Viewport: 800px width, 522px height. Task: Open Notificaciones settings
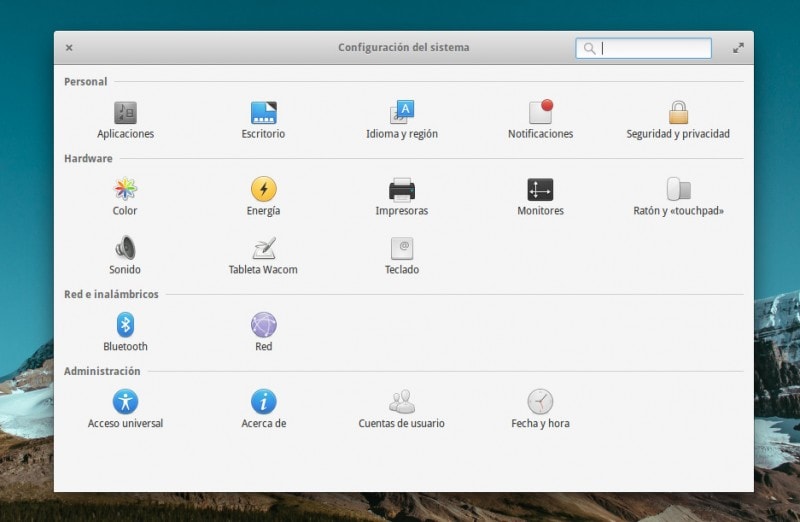tap(540, 113)
